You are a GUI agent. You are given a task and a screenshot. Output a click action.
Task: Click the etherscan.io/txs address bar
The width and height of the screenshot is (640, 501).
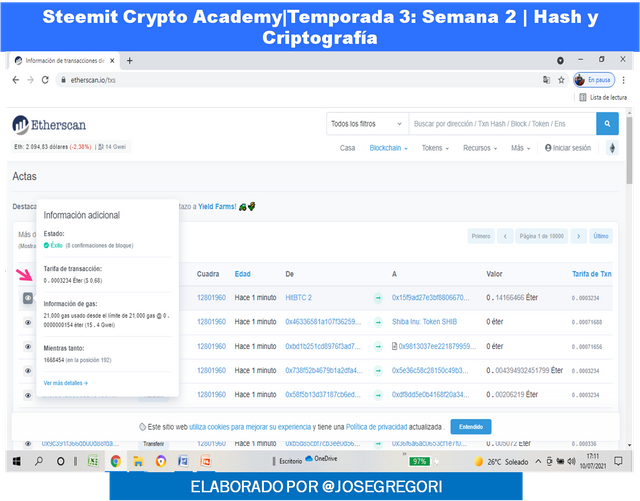coord(298,80)
